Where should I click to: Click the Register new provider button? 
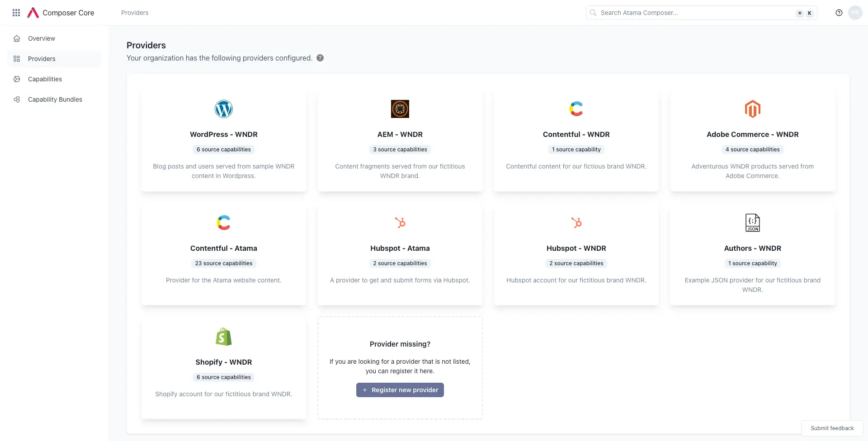(400, 390)
